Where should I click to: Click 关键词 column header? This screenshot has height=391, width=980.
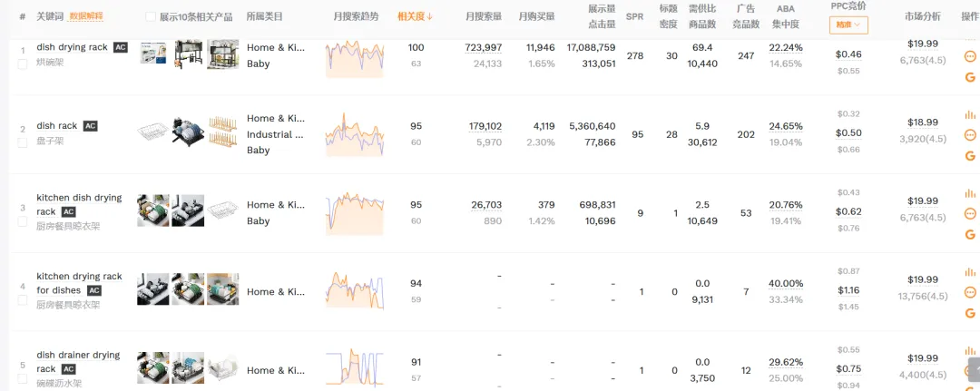click(x=50, y=17)
